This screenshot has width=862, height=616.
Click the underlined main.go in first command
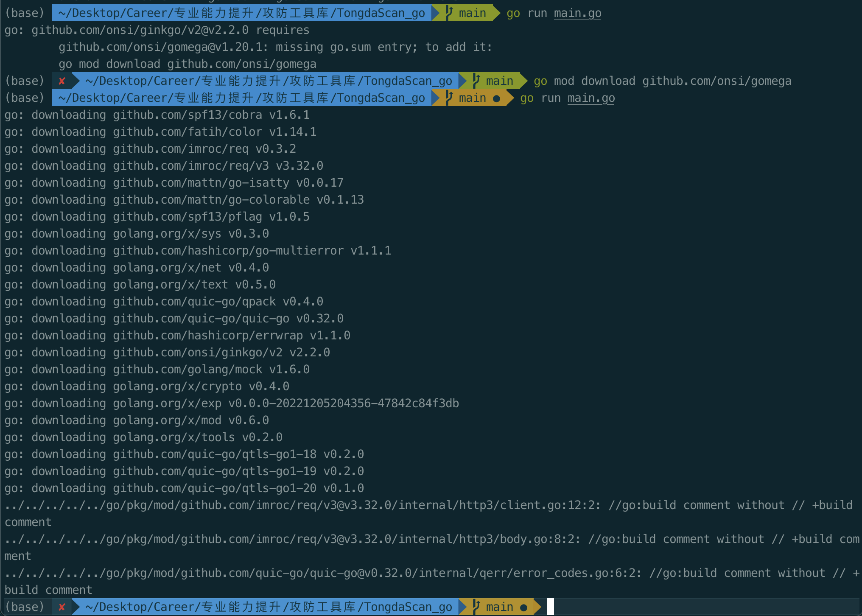tap(577, 13)
